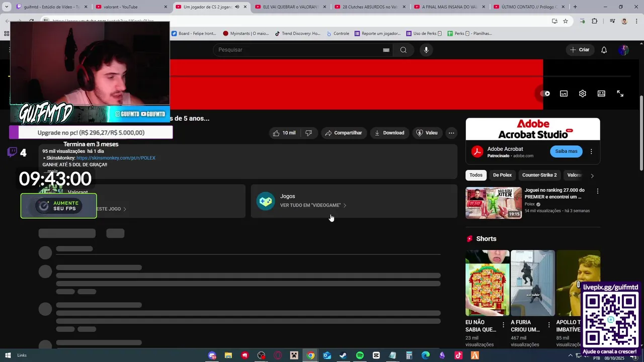The image size is (644, 362).
Task: Open tab search dropdown in Chrome
Action: click(7, 7)
